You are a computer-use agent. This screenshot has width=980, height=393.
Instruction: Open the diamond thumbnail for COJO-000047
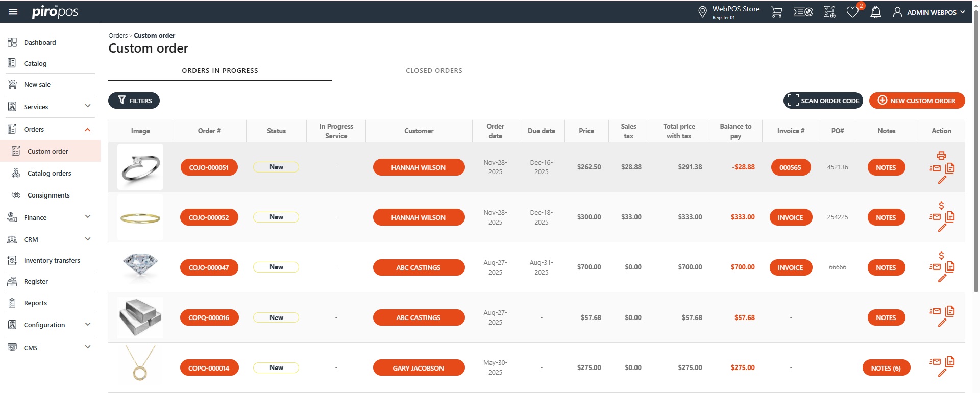pyautogui.click(x=140, y=267)
